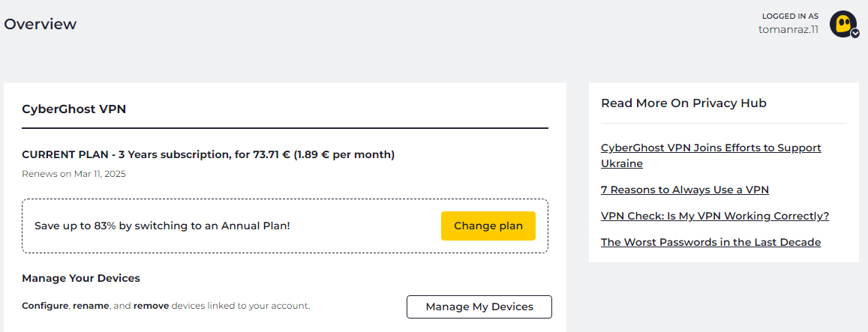Viewport: 868px width, 332px height.
Task: Click the username tomanraz.11
Action: tap(788, 29)
